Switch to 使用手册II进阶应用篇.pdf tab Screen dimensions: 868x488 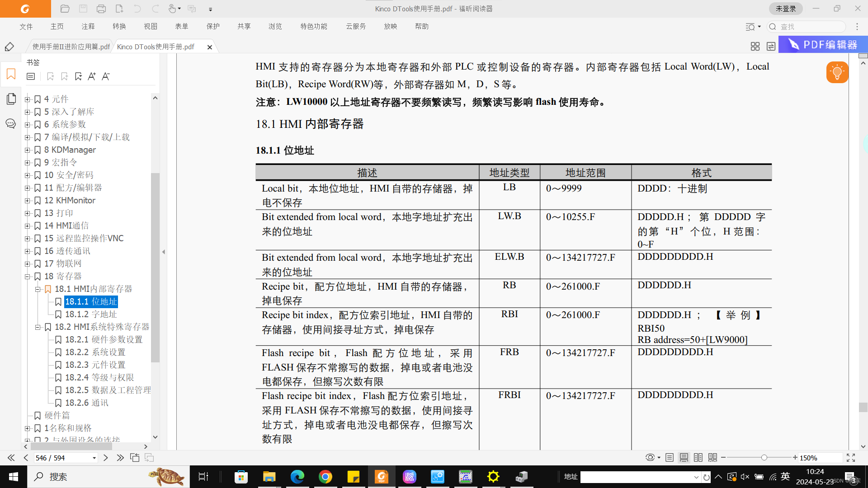[x=71, y=47]
